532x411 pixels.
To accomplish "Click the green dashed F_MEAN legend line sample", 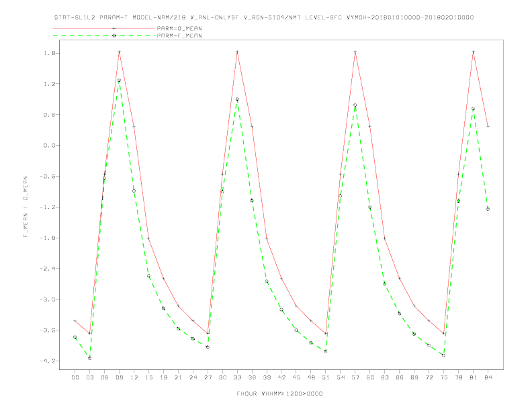I will [x=104, y=36].
